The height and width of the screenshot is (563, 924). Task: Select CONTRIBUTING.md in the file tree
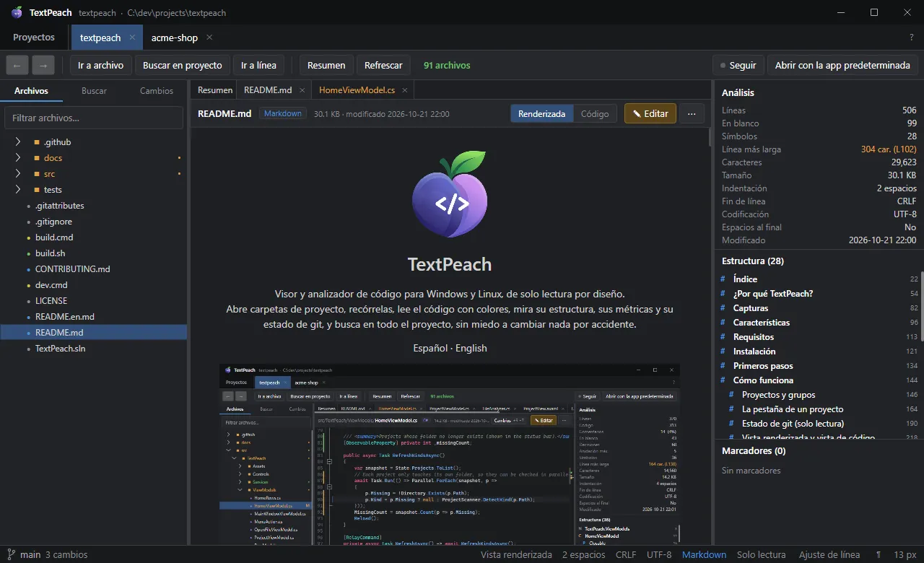(x=73, y=269)
